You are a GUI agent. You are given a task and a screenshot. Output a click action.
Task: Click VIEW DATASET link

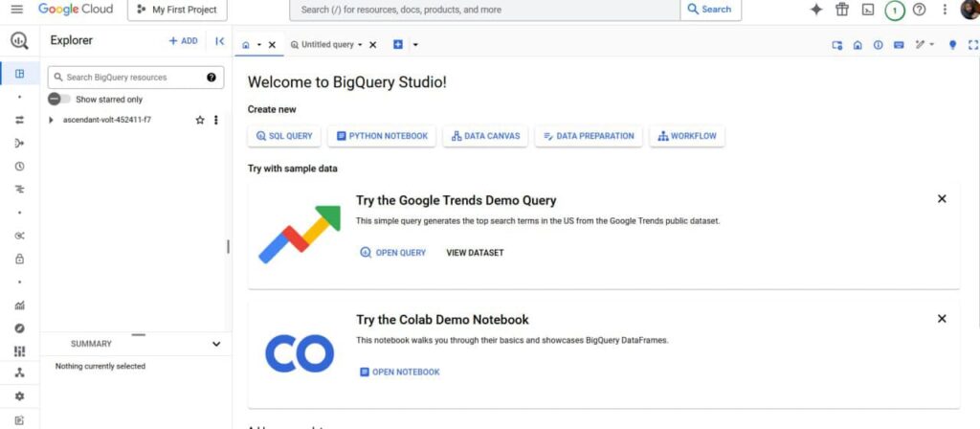coord(475,253)
